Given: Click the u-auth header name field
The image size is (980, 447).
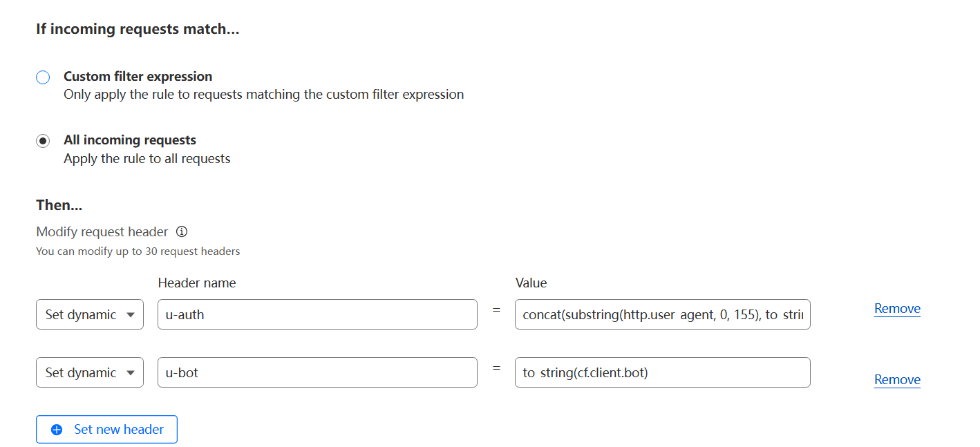Looking at the screenshot, I should (x=317, y=314).
